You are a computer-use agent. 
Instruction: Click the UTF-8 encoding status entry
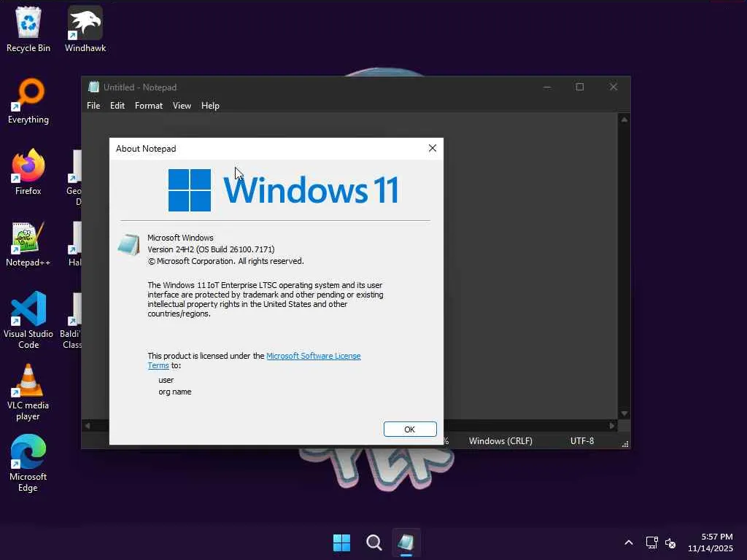(582, 441)
